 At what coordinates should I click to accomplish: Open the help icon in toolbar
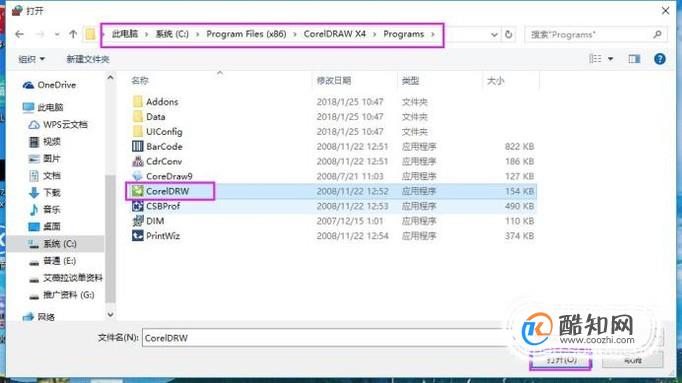659,59
